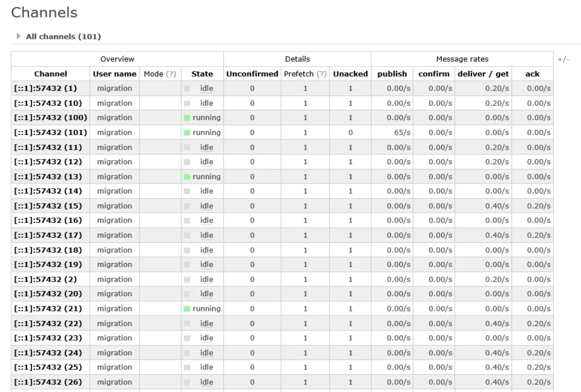Click the Mode (?) help icon
The width and height of the screenshot is (581, 392).
point(171,74)
